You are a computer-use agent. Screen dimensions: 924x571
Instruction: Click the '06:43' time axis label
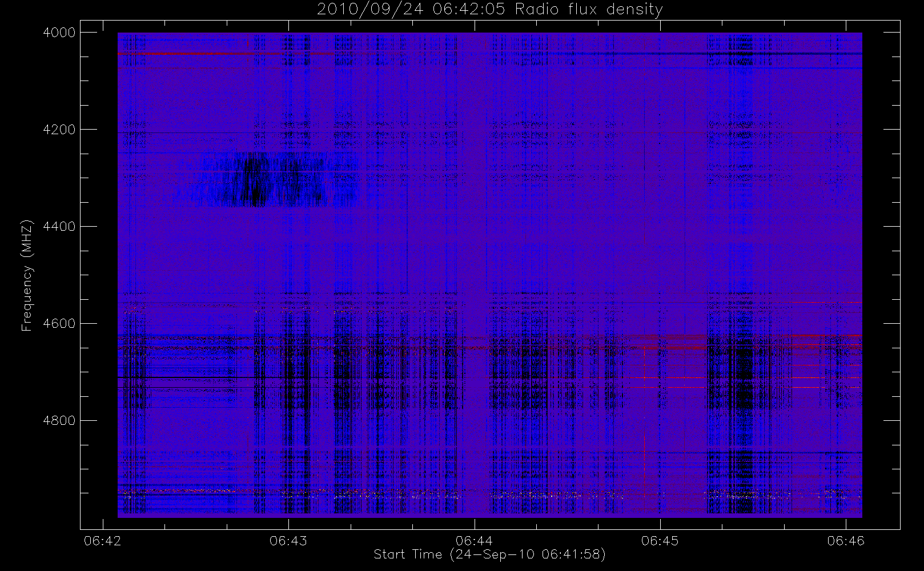pos(288,541)
